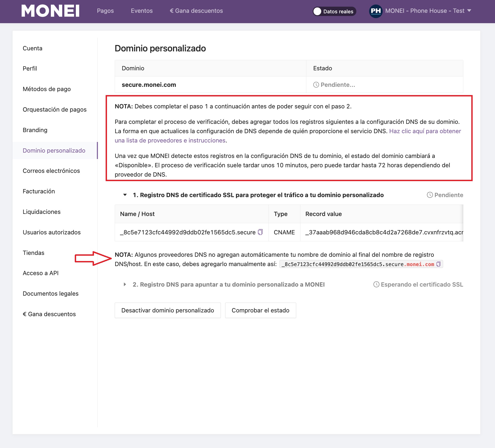Click the clock icon by Esperando el certificado SSL
Screen dimensions: 495x448
pyautogui.click(x=376, y=284)
